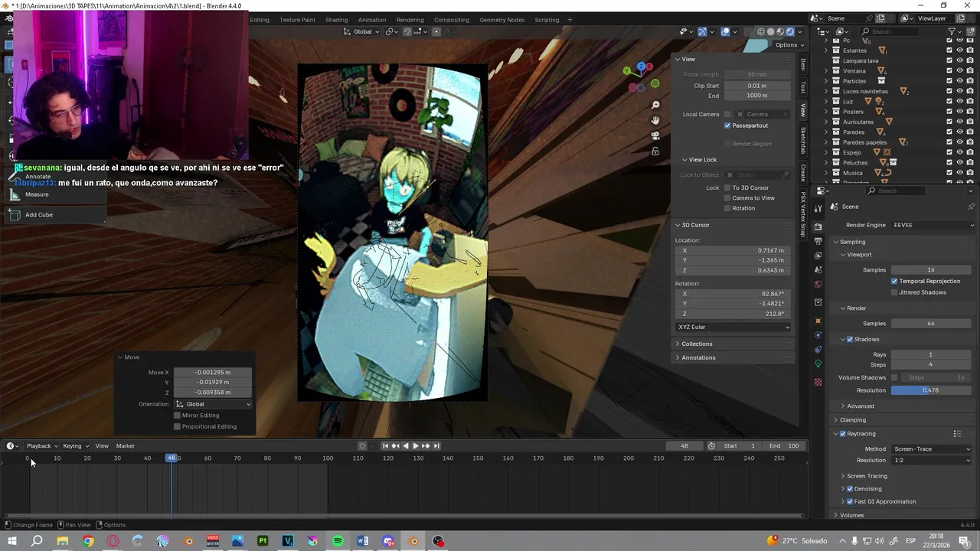Click the pan view hand icon
This screenshot has width=980, height=551.
coord(655,120)
